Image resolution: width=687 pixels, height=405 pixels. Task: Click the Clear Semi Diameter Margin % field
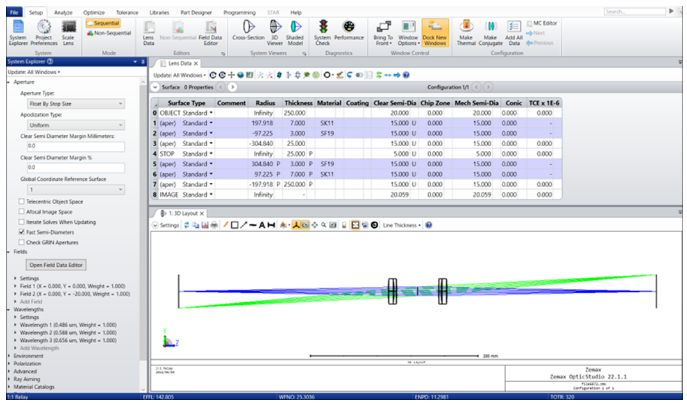click(76, 167)
